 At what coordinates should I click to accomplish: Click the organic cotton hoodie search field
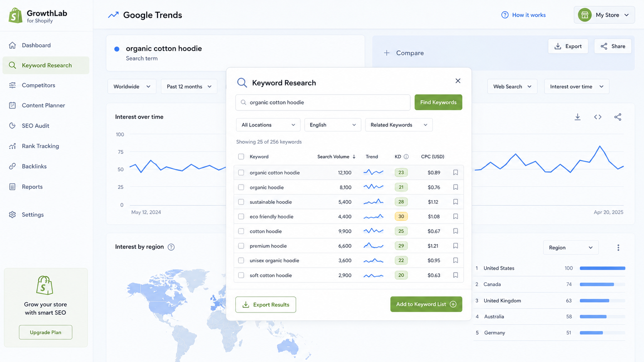click(x=323, y=102)
